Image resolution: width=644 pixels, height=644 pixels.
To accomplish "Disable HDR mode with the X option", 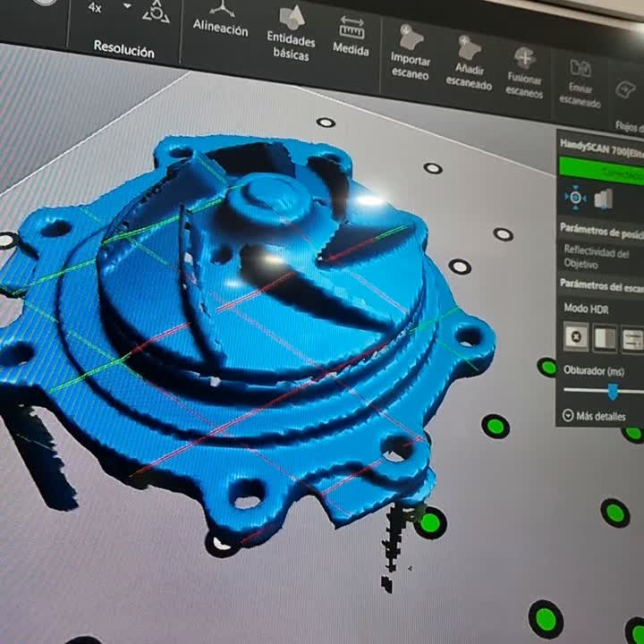I will coord(577,336).
